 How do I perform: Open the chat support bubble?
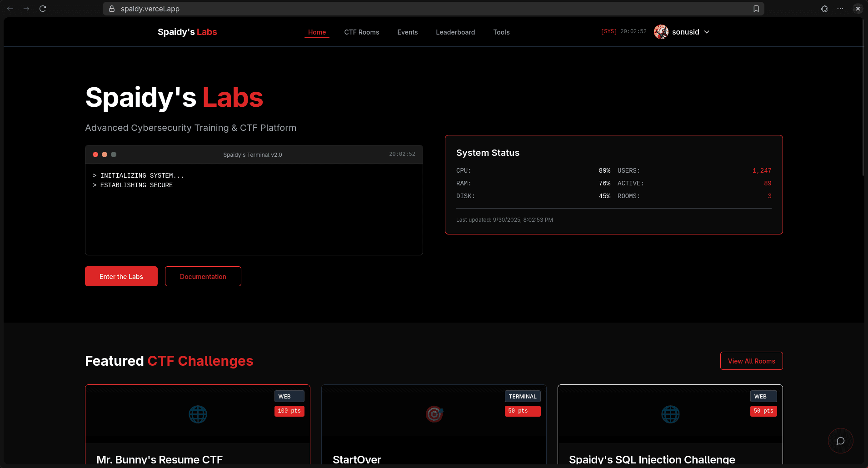[840, 440]
